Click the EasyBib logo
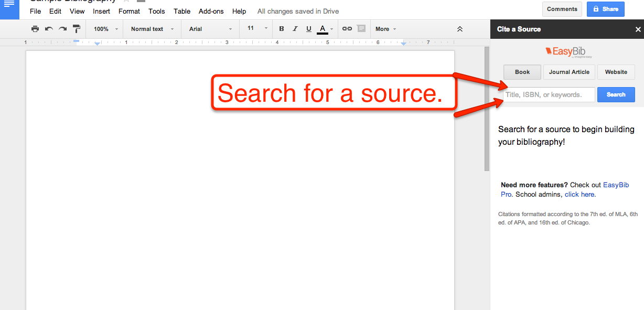The height and width of the screenshot is (310, 644). tap(568, 52)
